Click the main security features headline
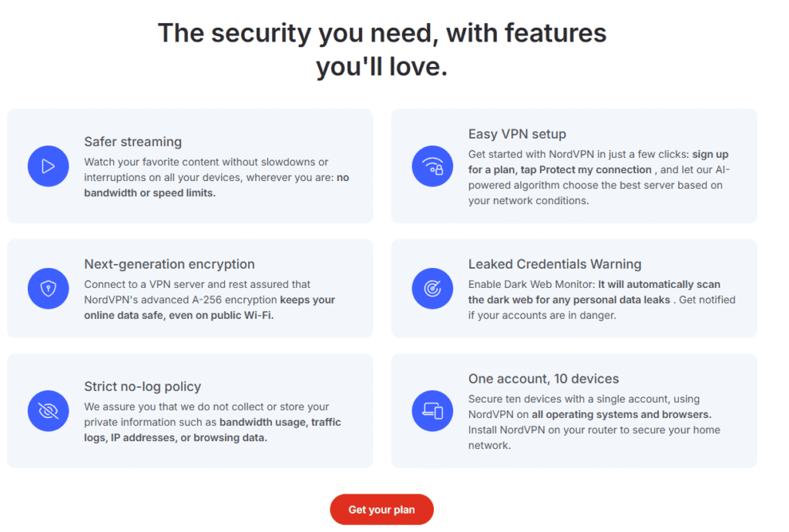 point(381,49)
